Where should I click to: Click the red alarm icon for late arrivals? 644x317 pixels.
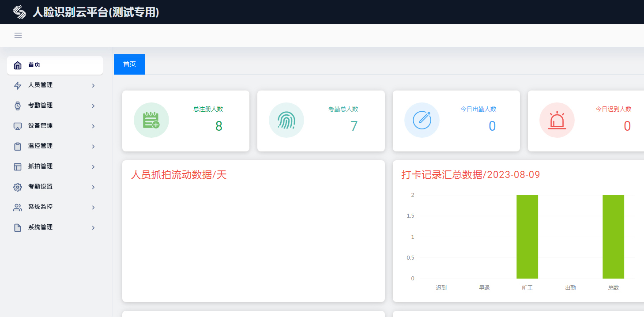pyautogui.click(x=557, y=120)
